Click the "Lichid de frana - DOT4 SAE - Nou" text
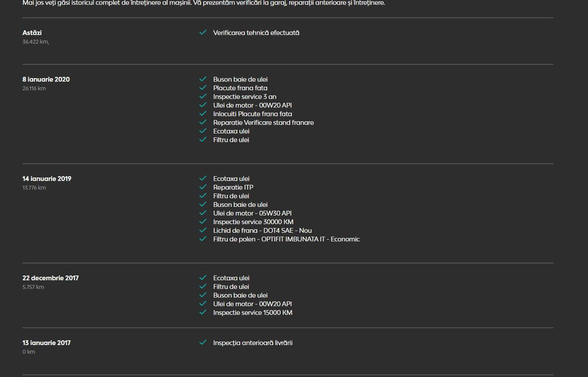This screenshot has height=377, width=588. point(262,231)
